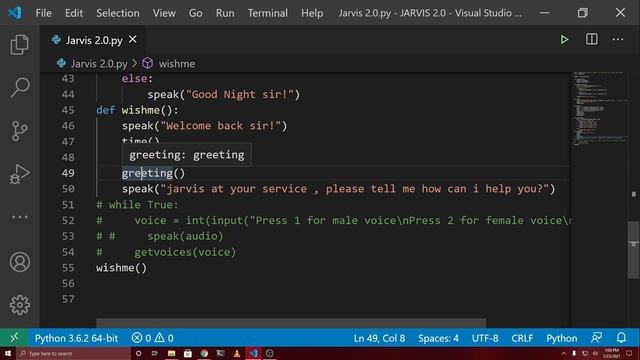
Task: Open VLC cone icon on taskbar
Action: coord(237,353)
